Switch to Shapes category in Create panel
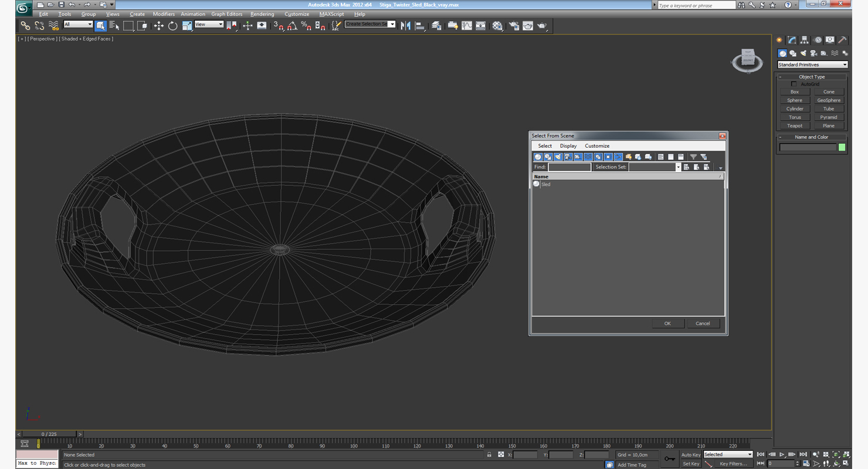868x469 pixels. [793, 53]
